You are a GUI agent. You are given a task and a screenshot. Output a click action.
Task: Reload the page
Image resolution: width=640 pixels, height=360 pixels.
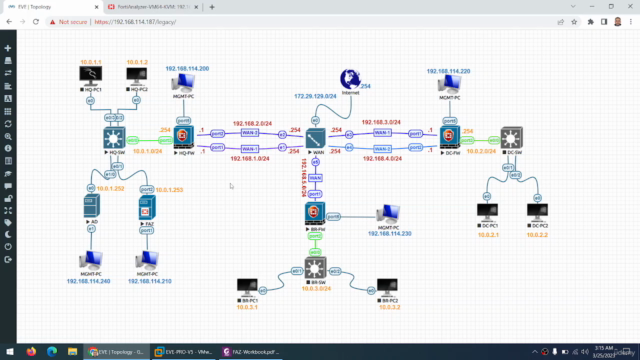[36, 22]
